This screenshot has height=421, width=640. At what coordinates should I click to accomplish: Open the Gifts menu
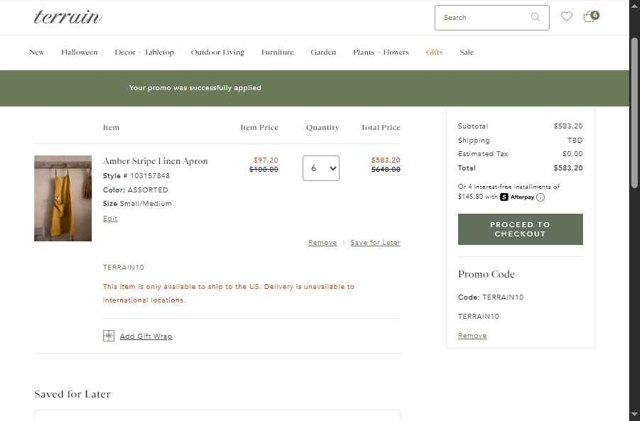(434, 52)
